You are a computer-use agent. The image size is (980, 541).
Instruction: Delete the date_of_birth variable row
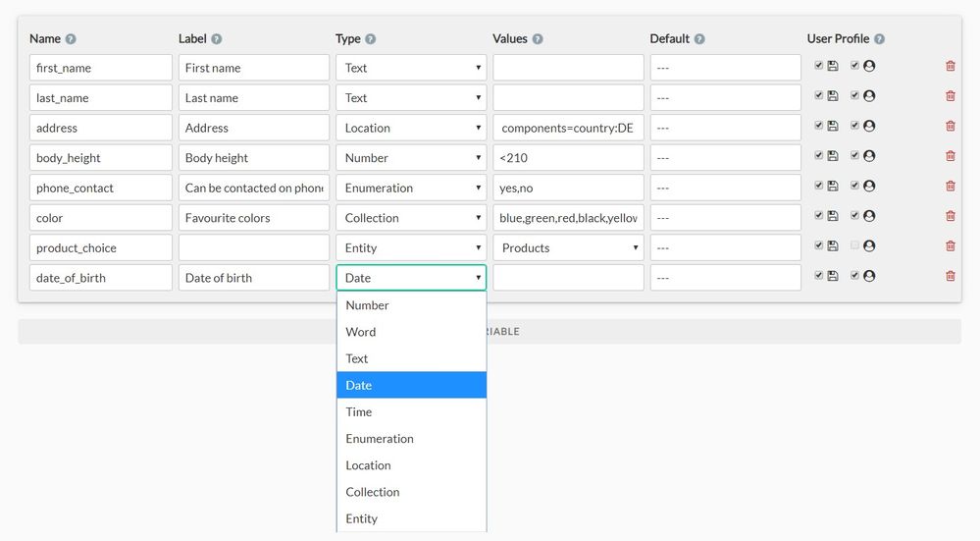[950, 276]
